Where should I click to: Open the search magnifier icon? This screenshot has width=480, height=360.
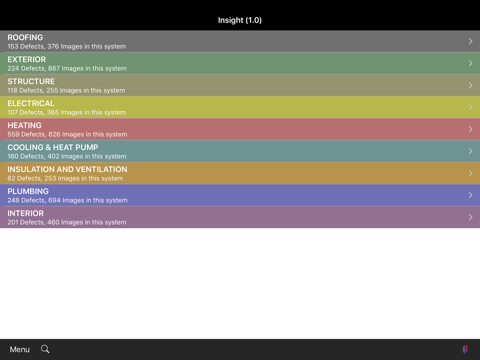point(45,349)
